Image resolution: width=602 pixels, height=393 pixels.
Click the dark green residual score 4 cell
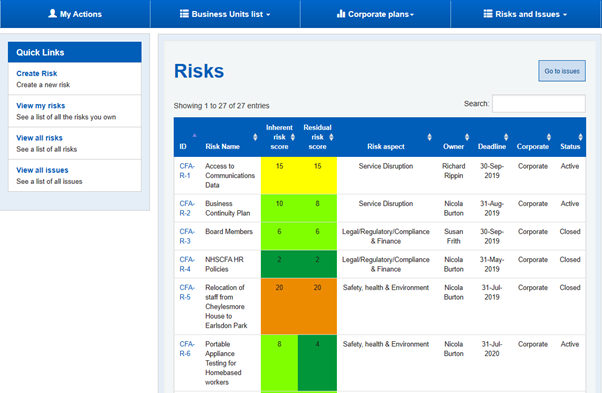(318, 363)
